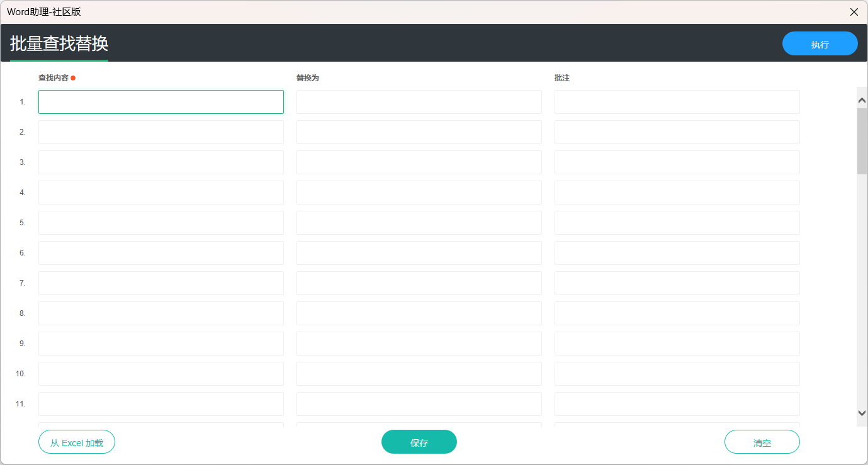Focus row 2 查找内容 field

161,132
